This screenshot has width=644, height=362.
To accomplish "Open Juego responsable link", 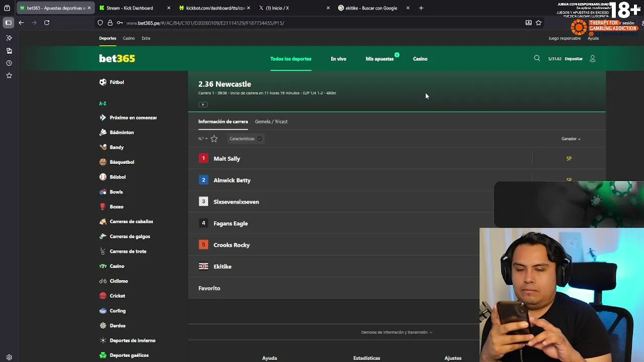I will (565, 38).
